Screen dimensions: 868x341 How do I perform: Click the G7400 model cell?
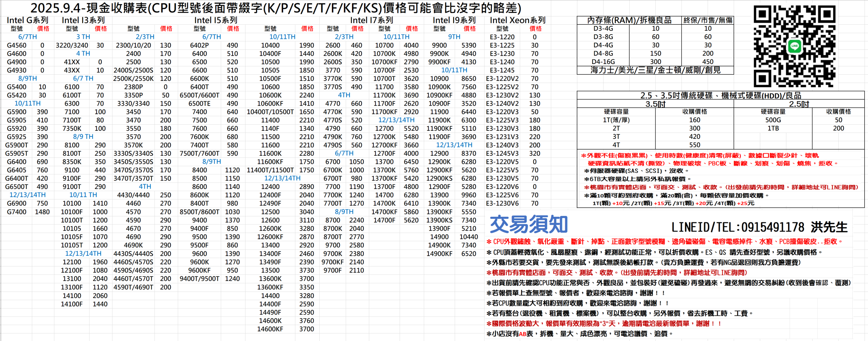(x=16, y=212)
